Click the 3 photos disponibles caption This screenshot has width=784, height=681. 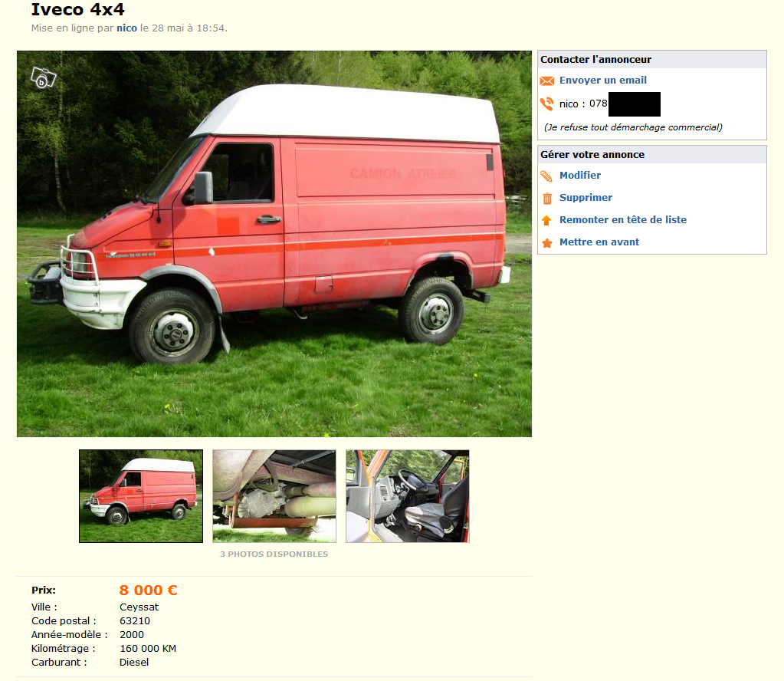pos(274,554)
